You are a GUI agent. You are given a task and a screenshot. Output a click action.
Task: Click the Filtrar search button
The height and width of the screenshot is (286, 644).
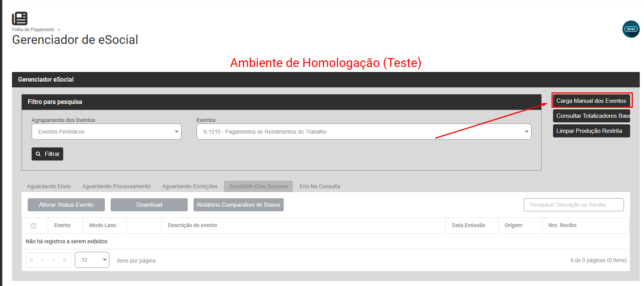click(x=47, y=154)
